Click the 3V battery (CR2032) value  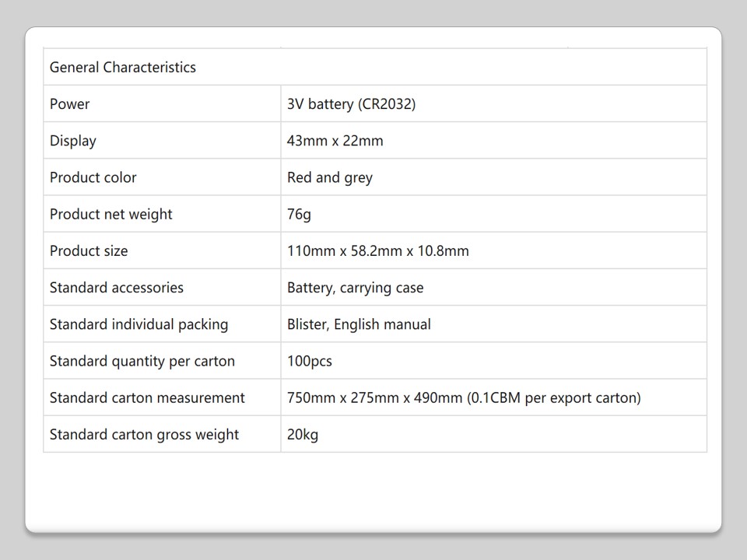coord(352,104)
